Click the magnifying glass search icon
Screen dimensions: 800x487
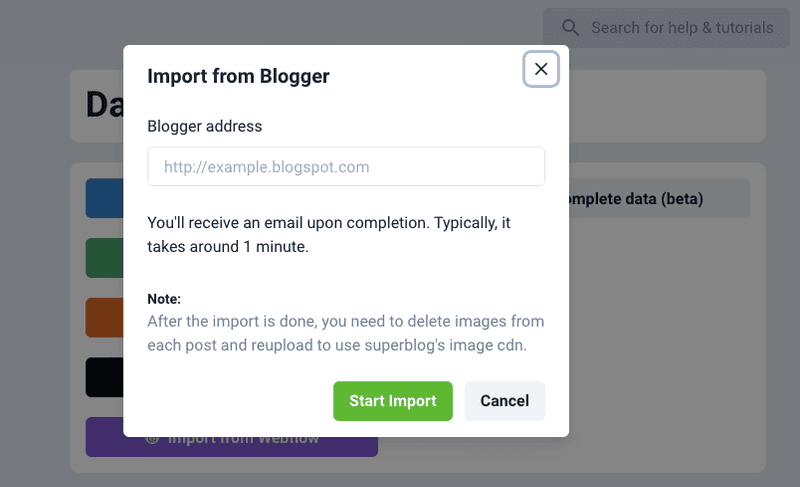[x=570, y=28]
